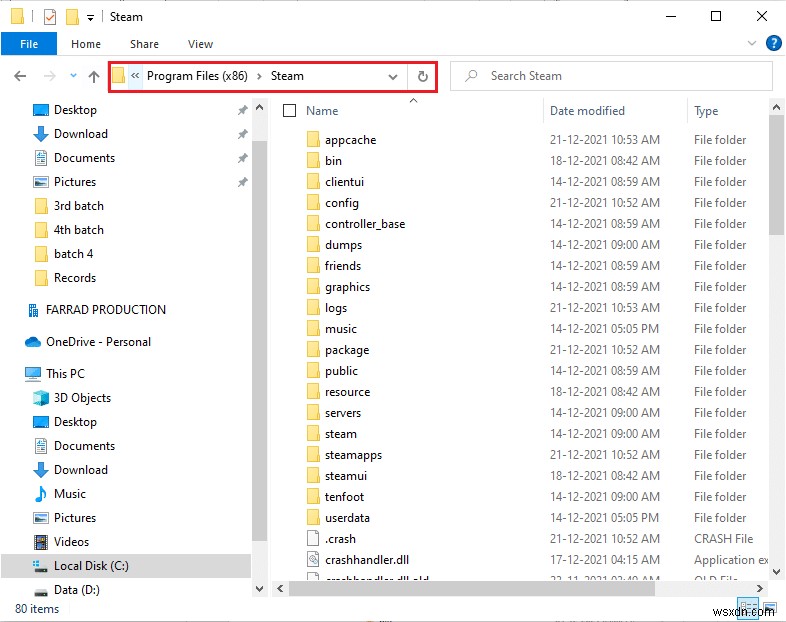Click the pin icon beside Pictures
The height and width of the screenshot is (622, 786).
coord(243,182)
